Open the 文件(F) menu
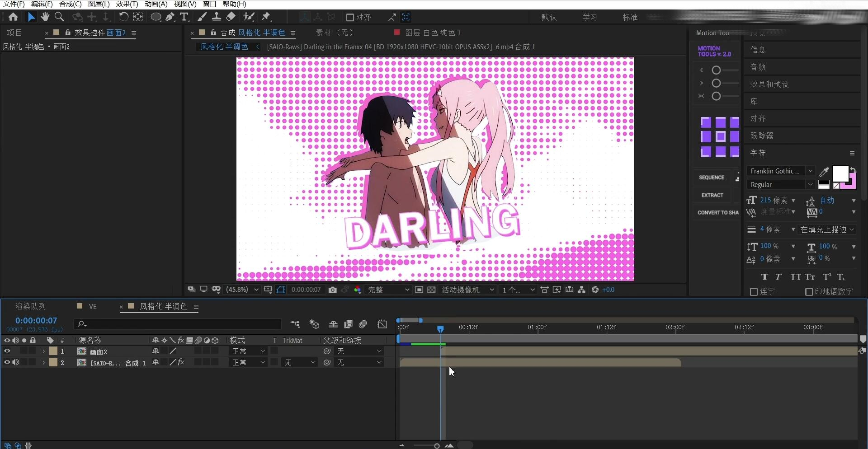This screenshot has height=449, width=868. (x=14, y=4)
